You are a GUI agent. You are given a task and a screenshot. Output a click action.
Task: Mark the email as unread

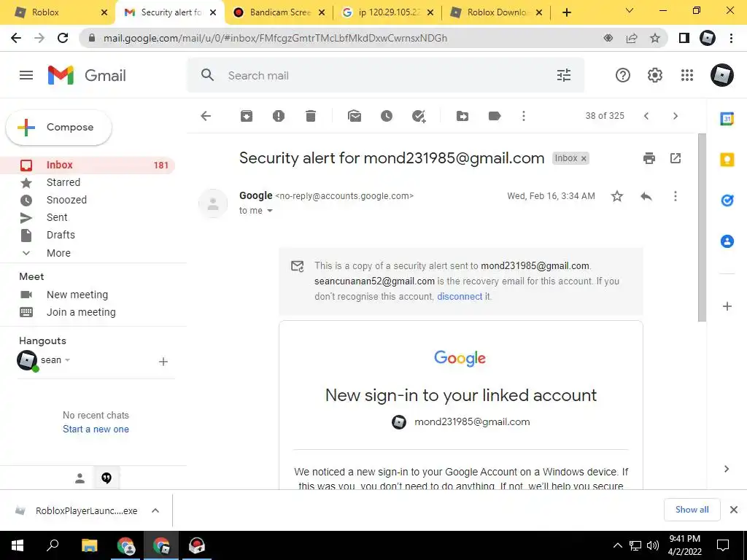355,116
